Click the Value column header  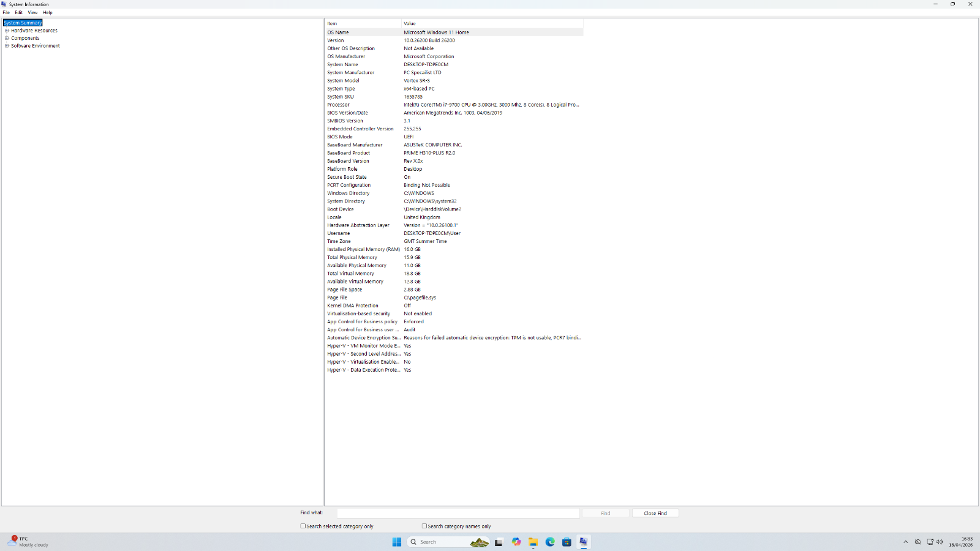click(492, 23)
